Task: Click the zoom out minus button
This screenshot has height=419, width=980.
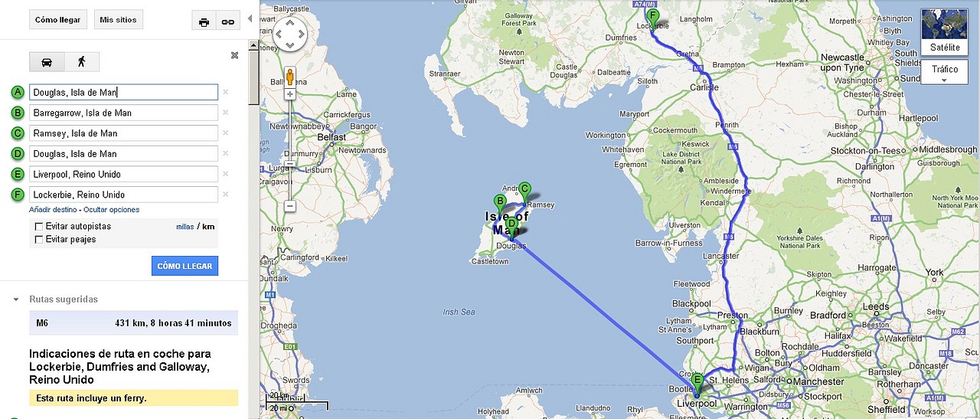Action: click(x=290, y=206)
